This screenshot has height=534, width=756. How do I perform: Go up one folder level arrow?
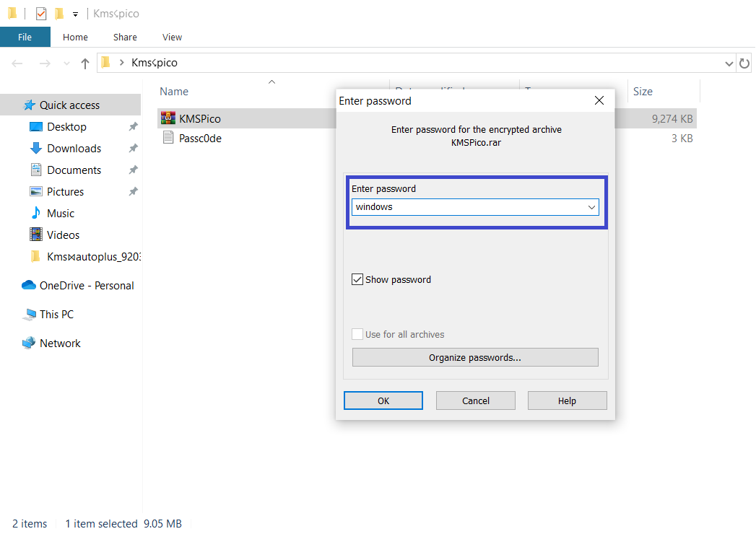85,63
